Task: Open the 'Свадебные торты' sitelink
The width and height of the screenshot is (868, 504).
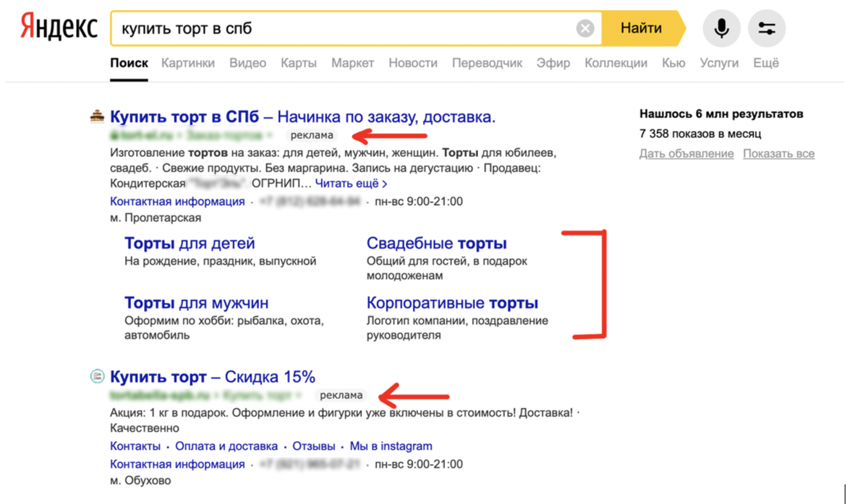Action: (437, 243)
